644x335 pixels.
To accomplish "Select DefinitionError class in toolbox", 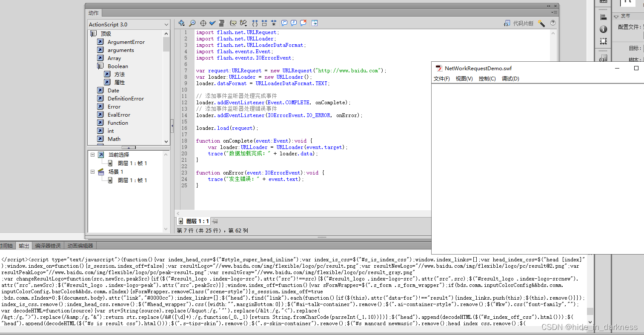I will tap(126, 98).
